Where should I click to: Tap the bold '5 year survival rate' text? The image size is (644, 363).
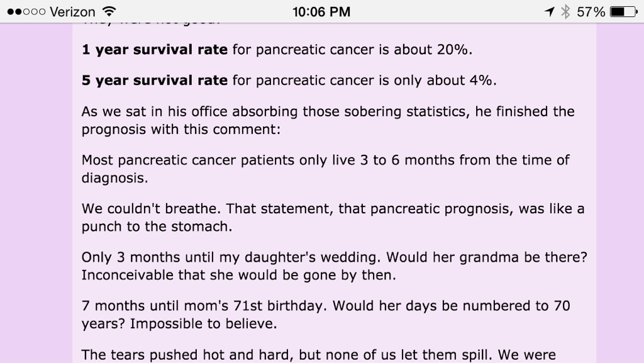155,80
